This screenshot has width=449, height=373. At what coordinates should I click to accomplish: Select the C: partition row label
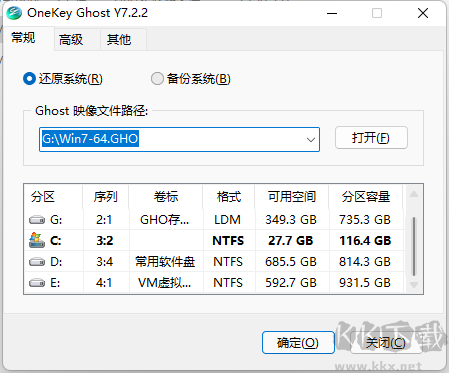56,241
